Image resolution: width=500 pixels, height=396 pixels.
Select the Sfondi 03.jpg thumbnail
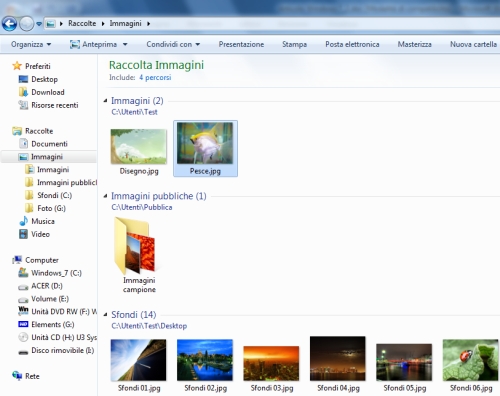[271, 368]
